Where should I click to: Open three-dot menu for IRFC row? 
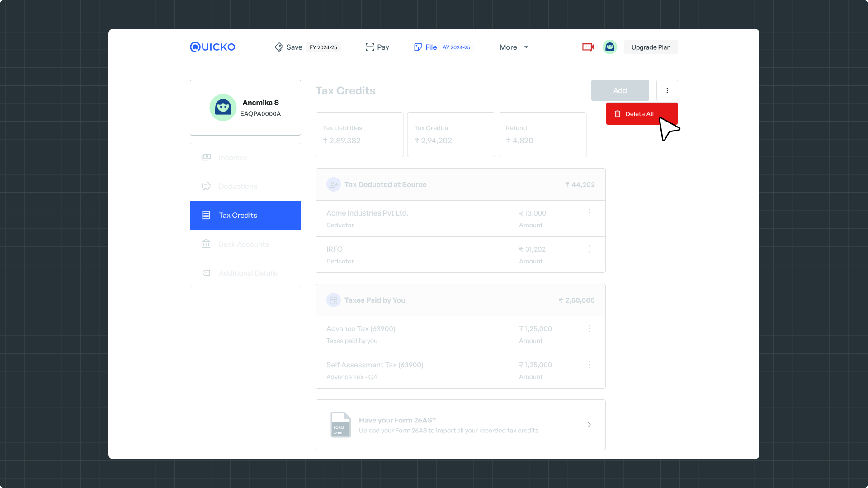[589, 249]
